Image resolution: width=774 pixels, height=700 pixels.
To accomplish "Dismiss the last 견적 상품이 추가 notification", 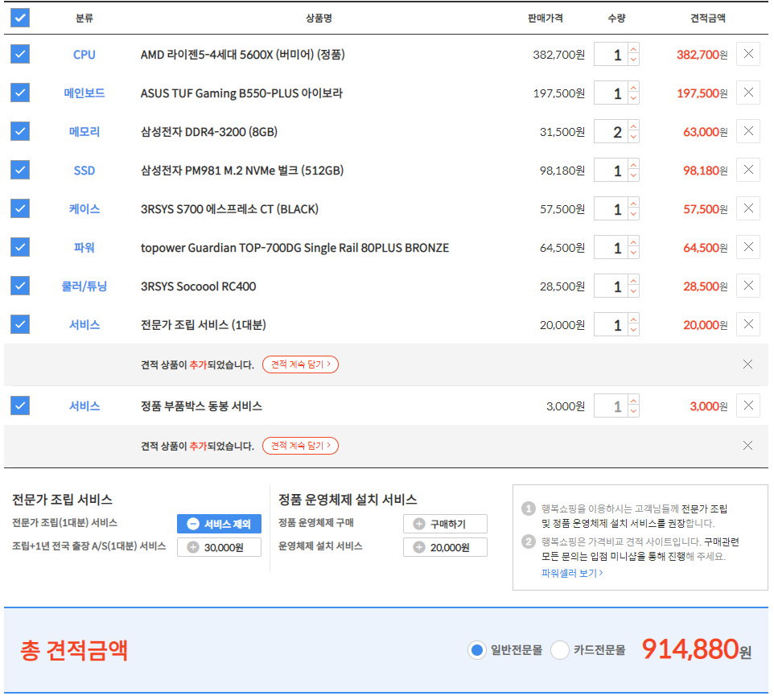I will pos(747,446).
